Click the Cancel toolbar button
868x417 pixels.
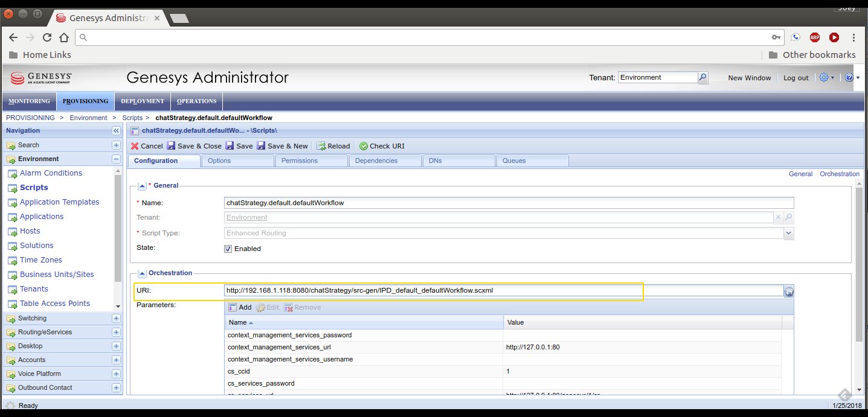click(x=147, y=146)
